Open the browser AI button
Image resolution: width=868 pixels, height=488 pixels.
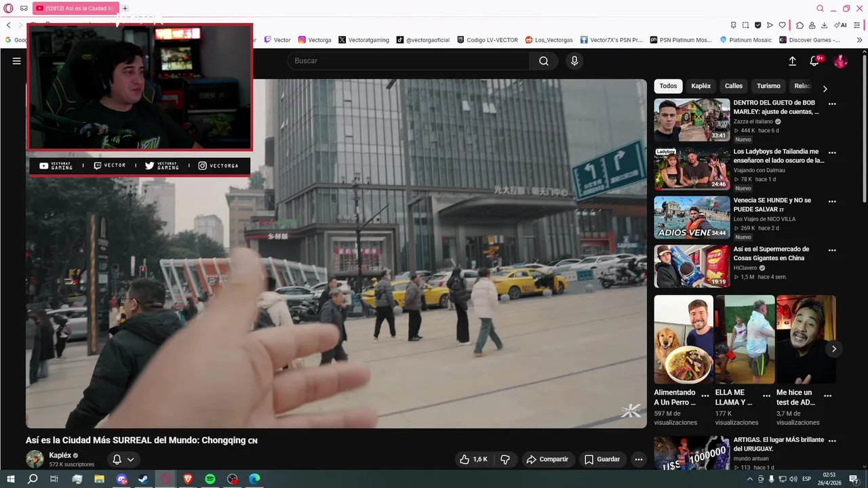842,25
